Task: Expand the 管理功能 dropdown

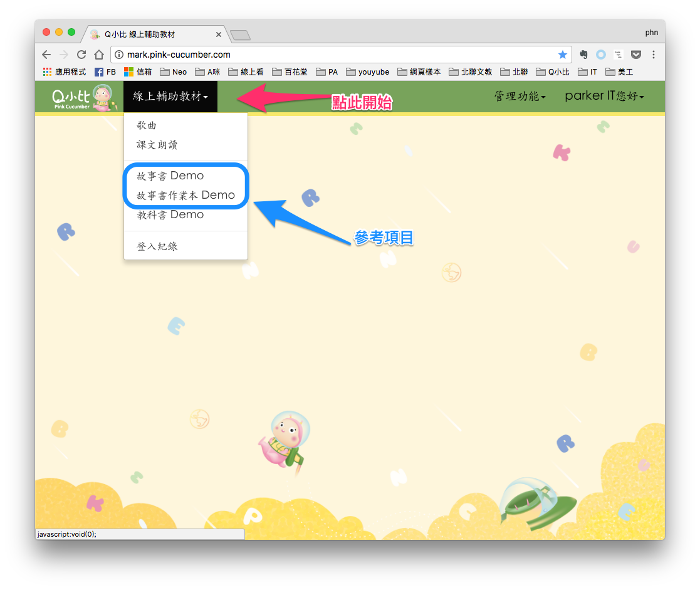Action: [520, 97]
